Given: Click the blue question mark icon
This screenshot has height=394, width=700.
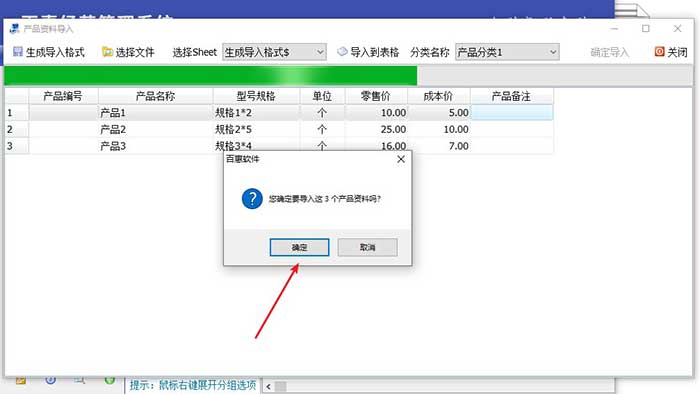Looking at the screenshot, I should click(252, 199).
